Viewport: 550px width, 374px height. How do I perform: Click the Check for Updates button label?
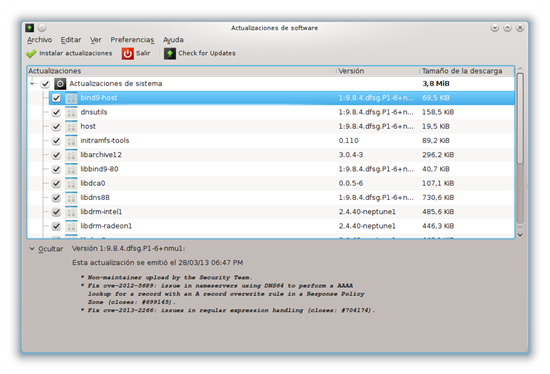pos(207,53)
